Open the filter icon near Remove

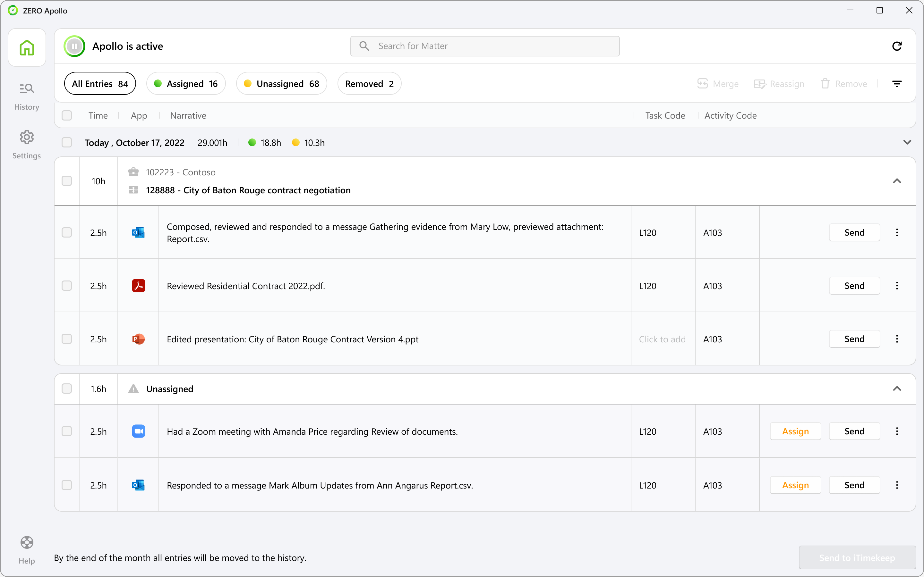point(897,83)
